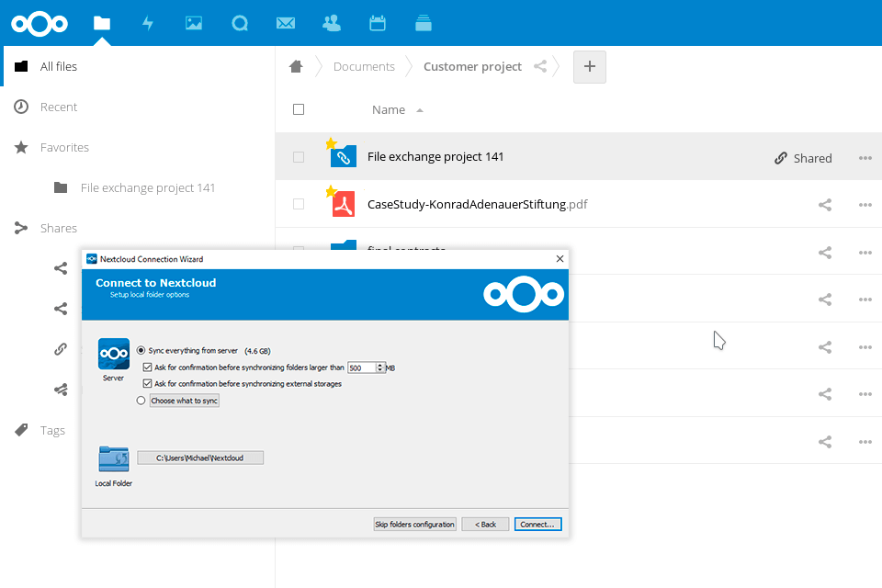882x588 pixels.
Task: Open the Activity lightning icon in top bar
Action: click(148, 23)
